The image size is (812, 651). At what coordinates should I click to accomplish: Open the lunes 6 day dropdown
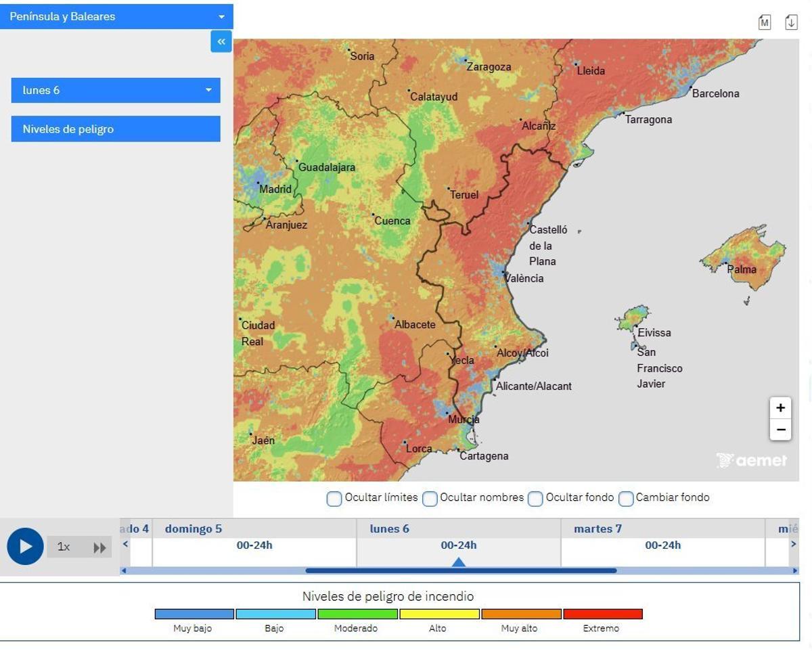pos(116,90)
